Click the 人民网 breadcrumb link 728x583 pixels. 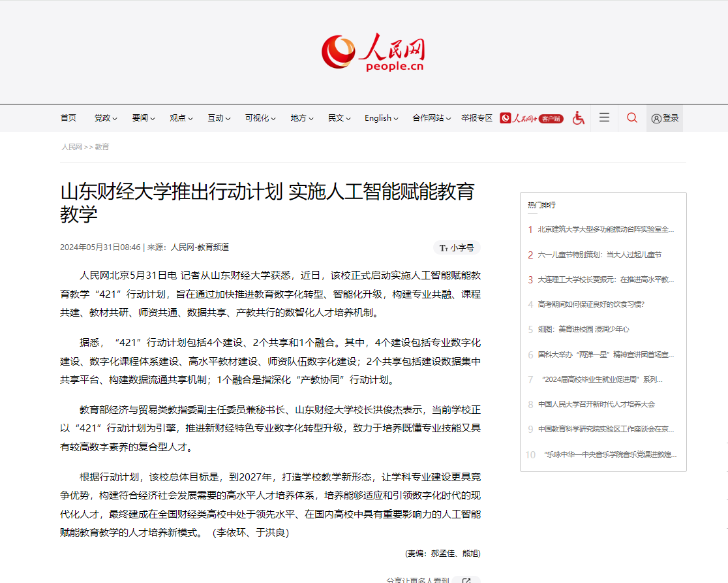(x=72, y=147)
